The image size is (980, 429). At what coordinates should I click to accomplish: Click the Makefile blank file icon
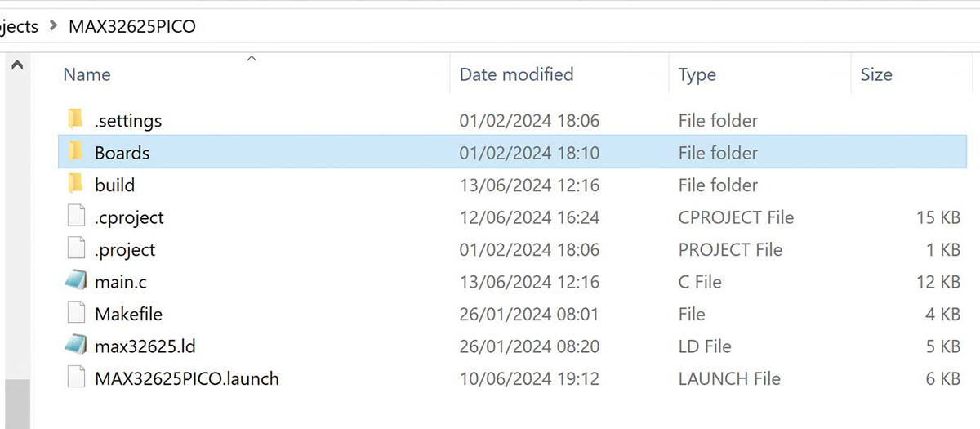tap(75, 315)
